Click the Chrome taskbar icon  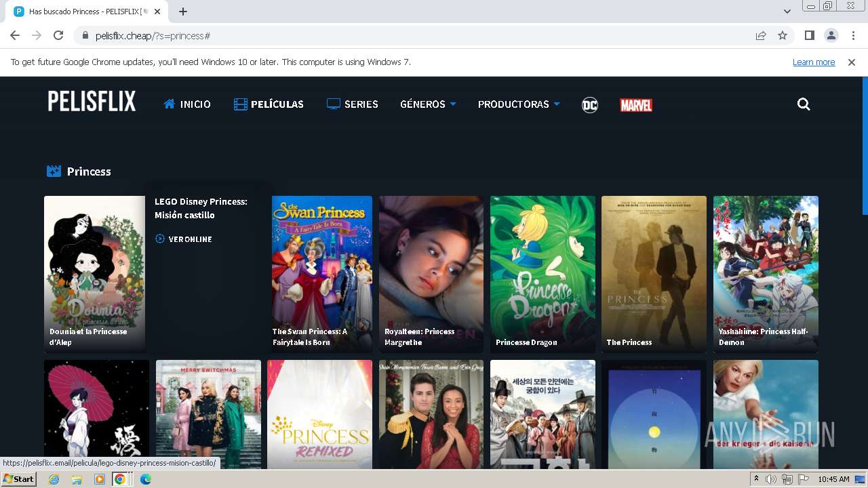(119, 479)
